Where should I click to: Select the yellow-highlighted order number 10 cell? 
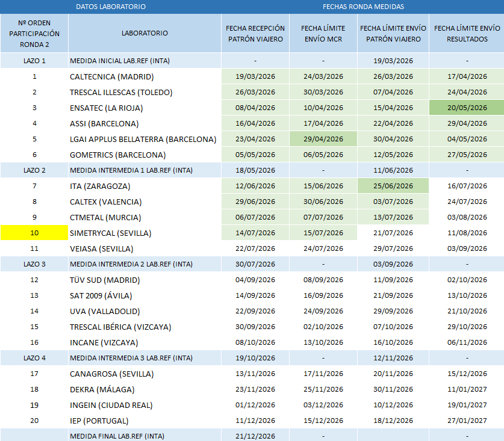coord(34,233)
